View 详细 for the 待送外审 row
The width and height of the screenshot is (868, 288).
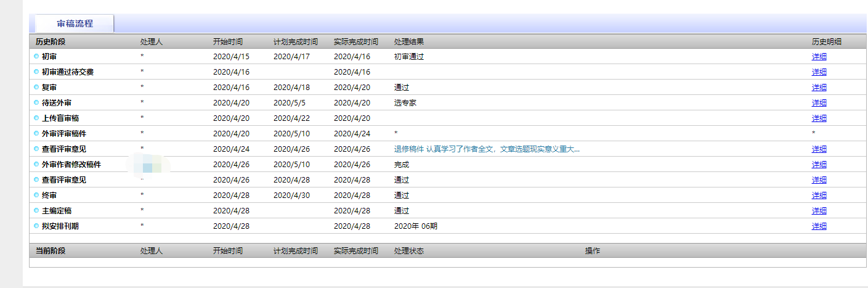[x=819, y=103]
